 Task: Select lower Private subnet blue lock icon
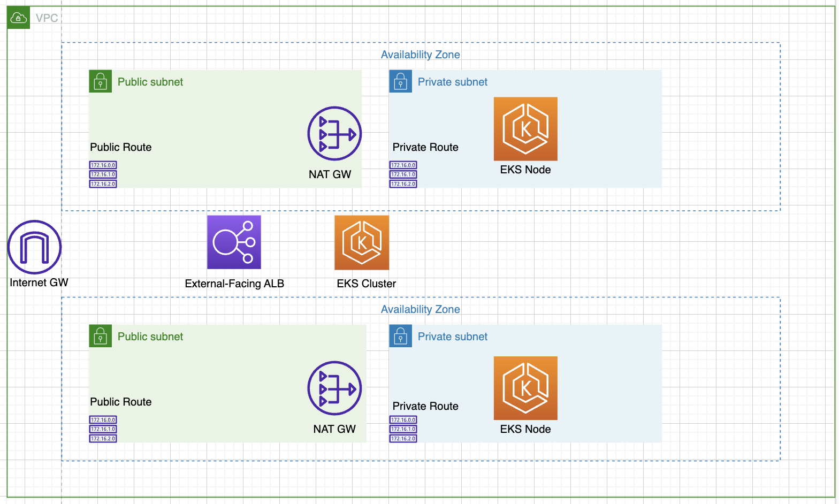[401, 336]
